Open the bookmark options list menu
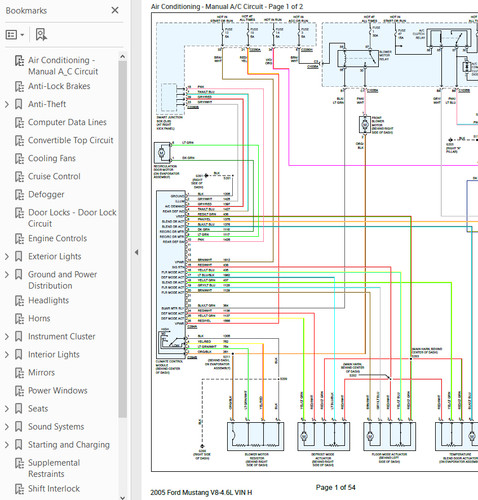This screenshot has width=478, height=500. pos(15,35)
